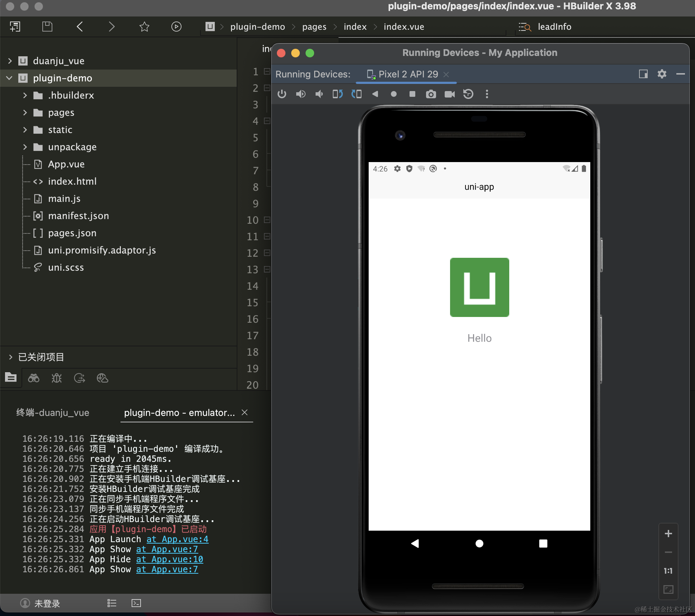Click the star bookmark icon
Viewport: 695px width, 616px height.
(x=144, y=27)
